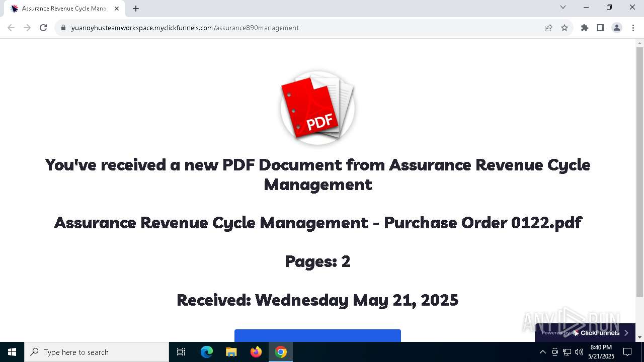Click the red PDF document image
This screenshot has height=362, width=644.
pyautogui.click(x=317, y=108)
